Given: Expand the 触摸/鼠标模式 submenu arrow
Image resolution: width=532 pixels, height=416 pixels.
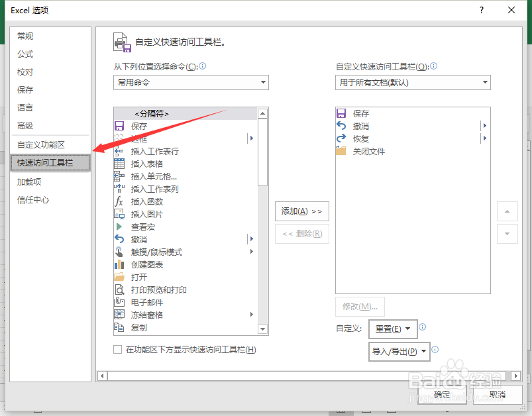Looking at the screenshot, I should [251, 252].
